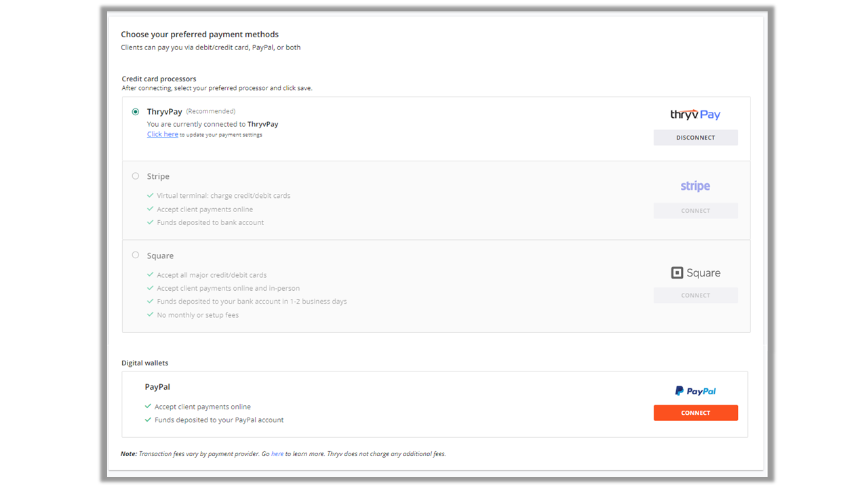Select the Square radio button
This screenshot has width=868, height=488.
pos(136,256)
